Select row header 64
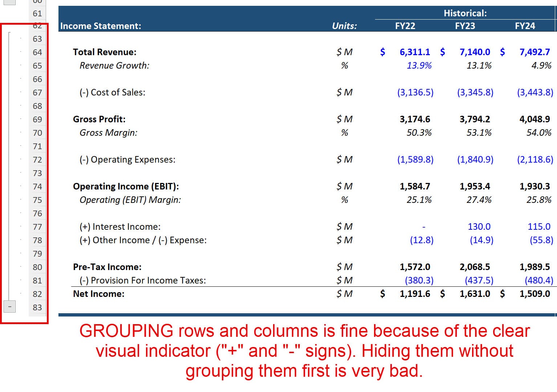 click(x=37, y=52)
